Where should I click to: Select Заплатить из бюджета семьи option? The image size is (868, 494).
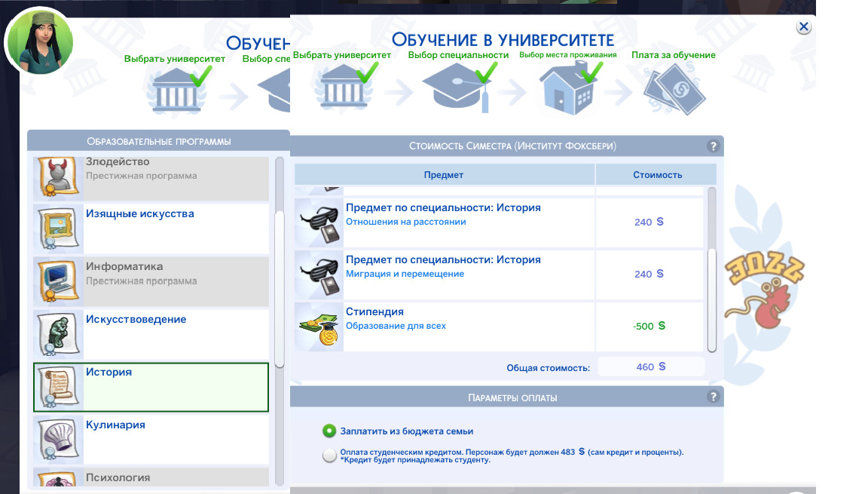329,431
